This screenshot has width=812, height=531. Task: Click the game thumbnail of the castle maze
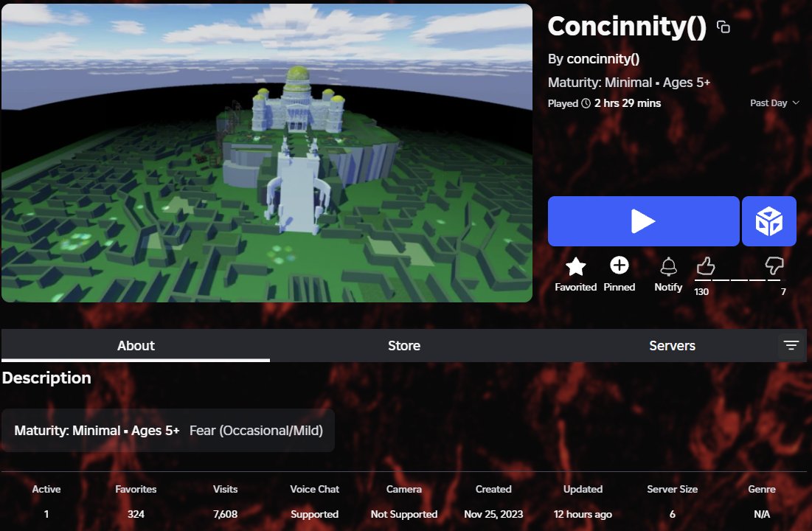tap(267, 153)
